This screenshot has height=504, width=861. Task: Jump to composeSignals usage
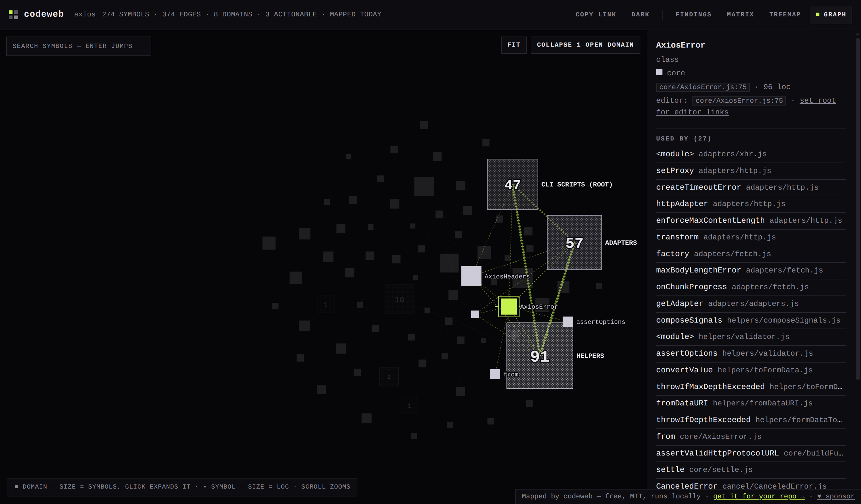coord(751,321)
